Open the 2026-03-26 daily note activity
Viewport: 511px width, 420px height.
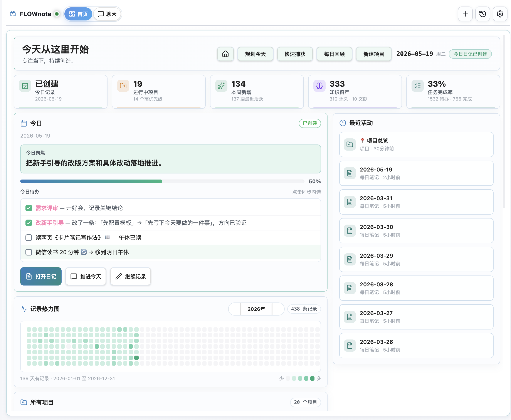coord(416,346)
